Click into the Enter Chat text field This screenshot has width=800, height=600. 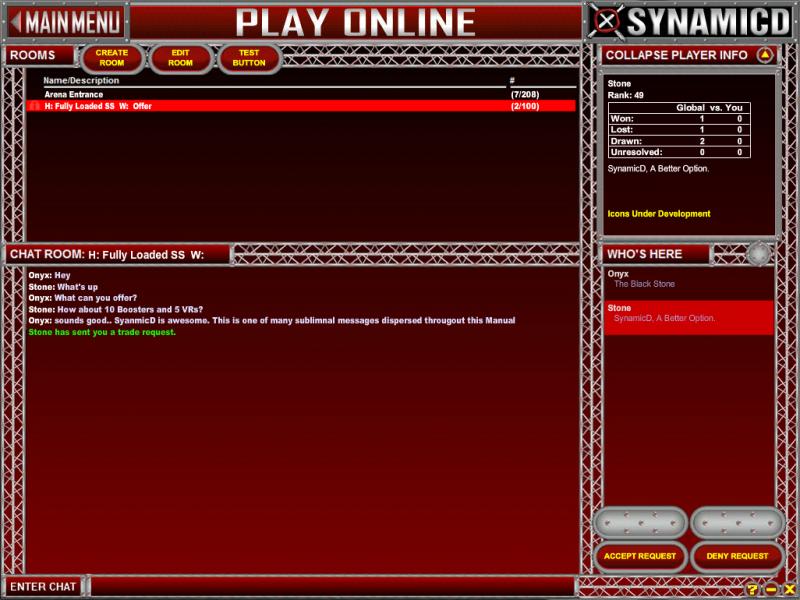(x=330, y=586)
